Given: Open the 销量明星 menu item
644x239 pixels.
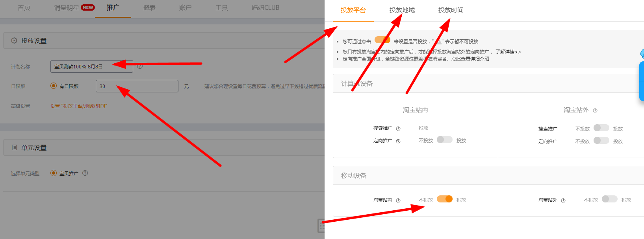Looking at the screenshot, I should pos(66,7).
